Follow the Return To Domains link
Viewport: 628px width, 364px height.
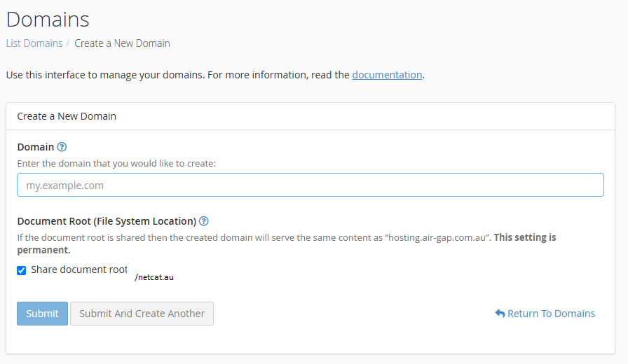pos(551,314)
